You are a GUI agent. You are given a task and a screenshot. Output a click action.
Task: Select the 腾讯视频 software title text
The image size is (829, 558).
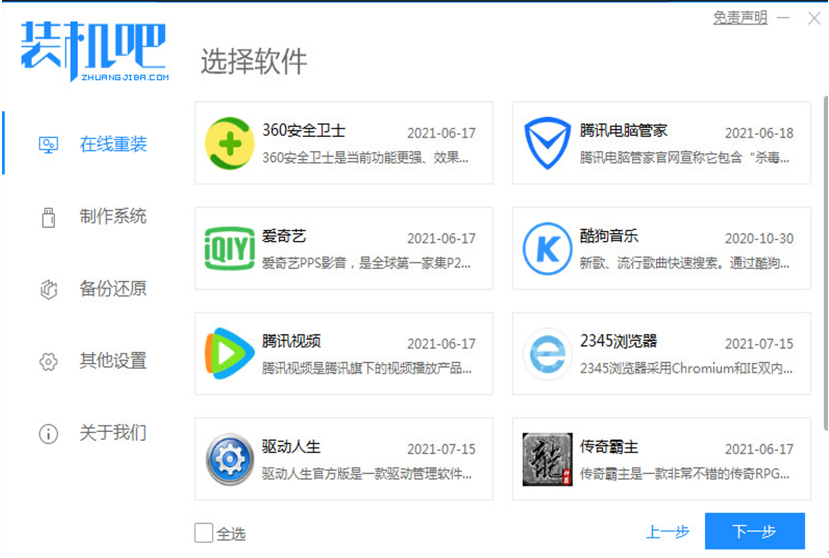click(x=291, y=341)
